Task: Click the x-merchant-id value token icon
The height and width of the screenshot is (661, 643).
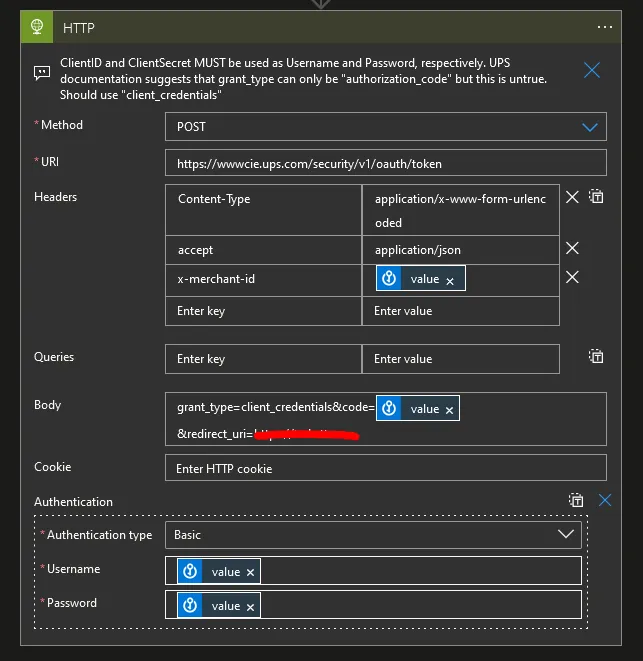Action: pyautogui.click(x=389, y=278)
